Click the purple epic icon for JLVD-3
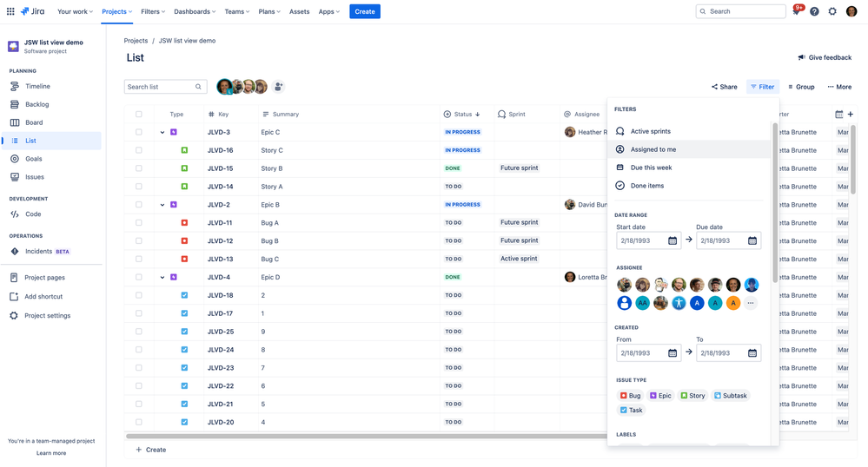The height and width of the screenshot is (467, 868). pos(173,132)
